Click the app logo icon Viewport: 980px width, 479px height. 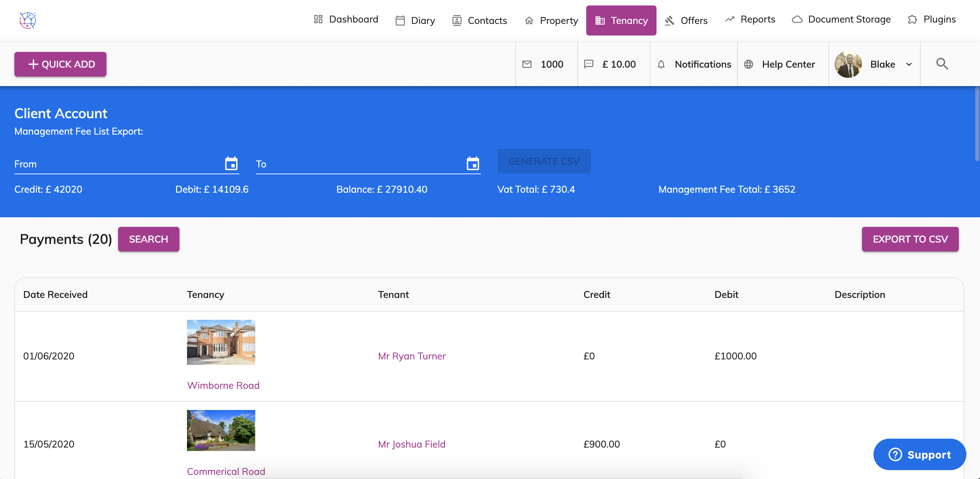click(x=28, y=20)
